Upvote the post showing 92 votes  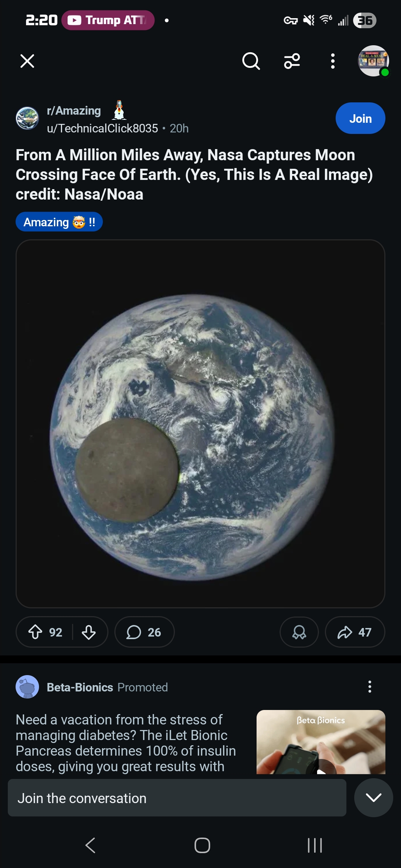click(x=36, y=632)
